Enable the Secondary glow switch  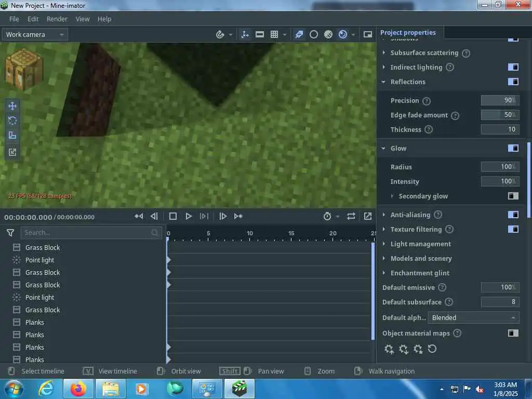tap(513, 196)
